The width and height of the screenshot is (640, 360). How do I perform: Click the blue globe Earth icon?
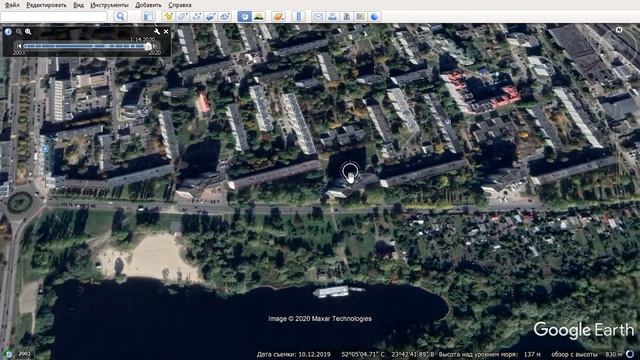point(375,16)
